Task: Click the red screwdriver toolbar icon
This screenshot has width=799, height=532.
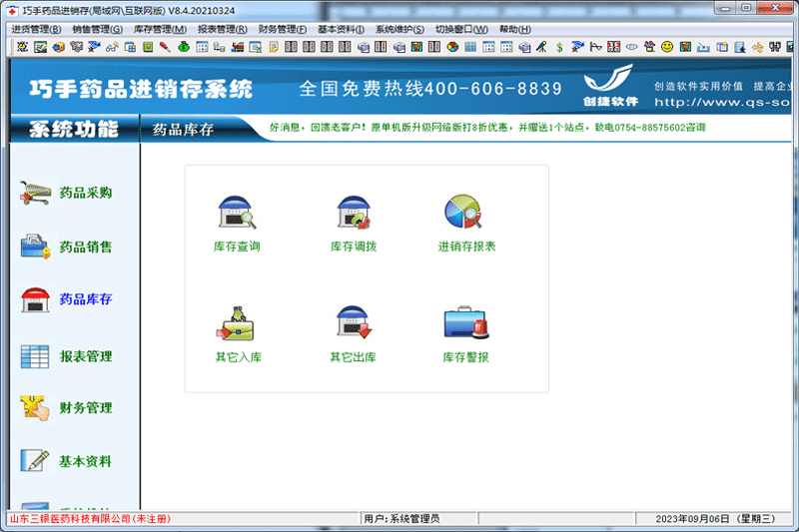Action: coord(165,47)
